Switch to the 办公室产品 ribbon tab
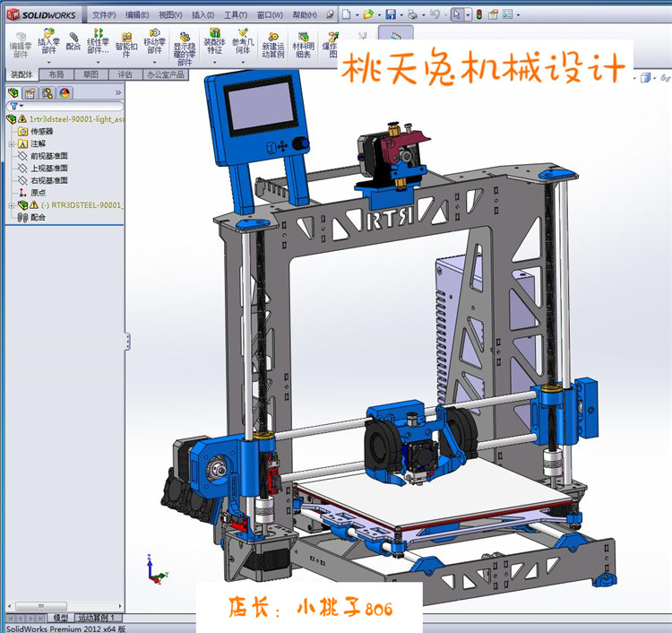The image size is (672, 633). click(166, 74)
